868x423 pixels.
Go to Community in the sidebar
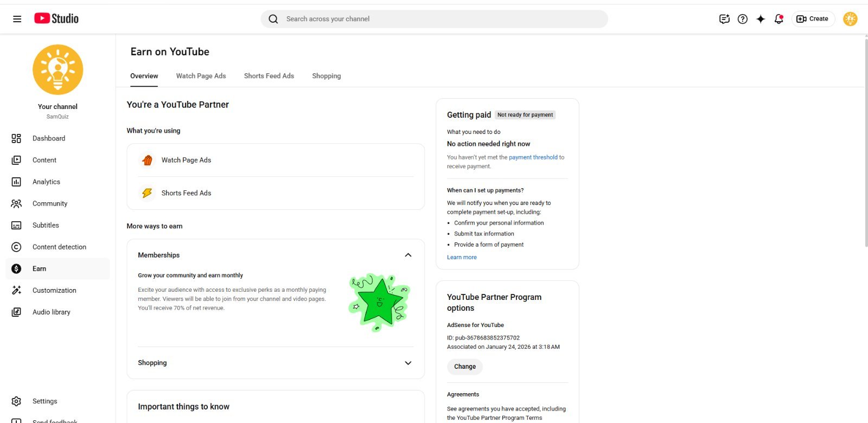tap(58, 203)
